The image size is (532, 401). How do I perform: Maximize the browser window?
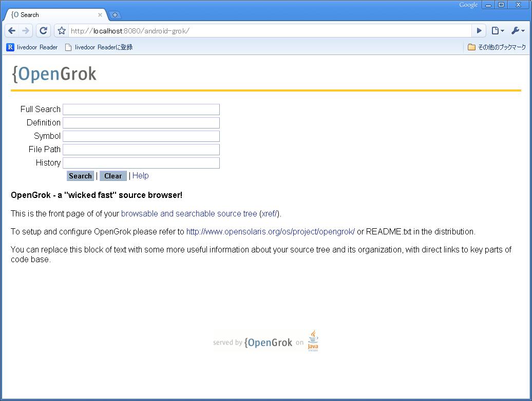(x=501, y=5)
